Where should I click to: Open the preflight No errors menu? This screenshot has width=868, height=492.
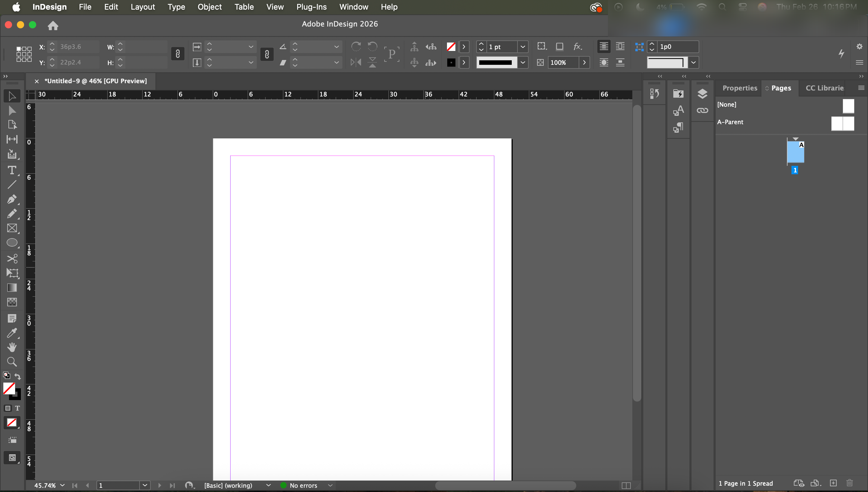tap(330, 486)
